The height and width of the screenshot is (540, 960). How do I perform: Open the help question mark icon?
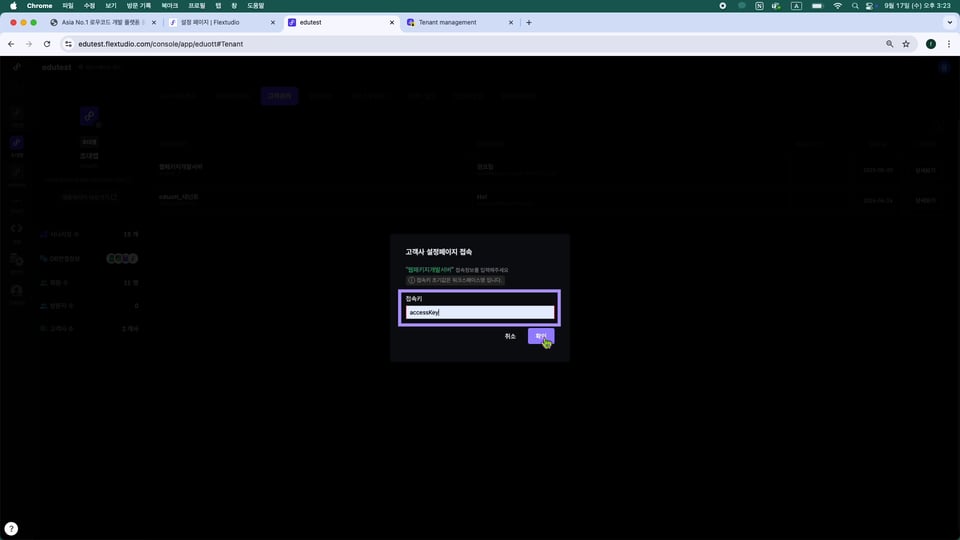(x=11, y=528)
